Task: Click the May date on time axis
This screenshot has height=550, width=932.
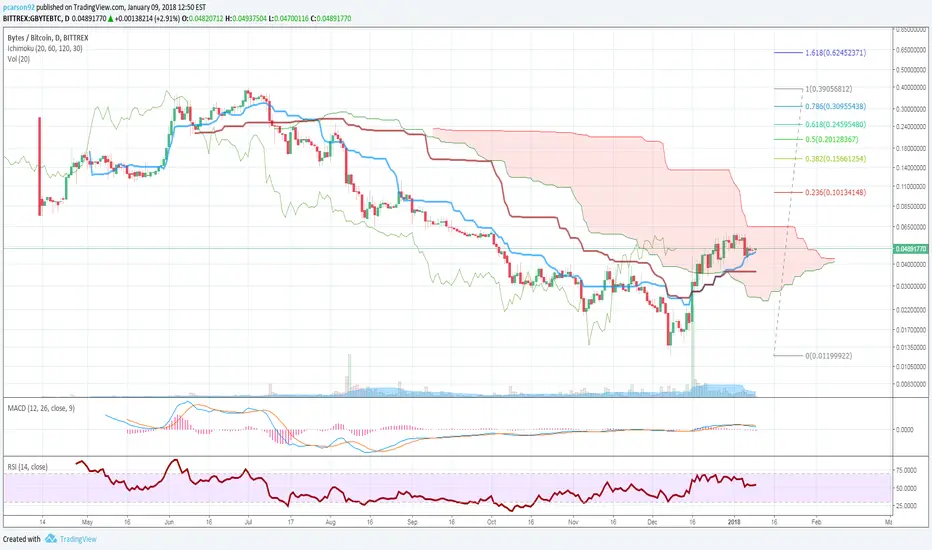Action: click(87, 522)
